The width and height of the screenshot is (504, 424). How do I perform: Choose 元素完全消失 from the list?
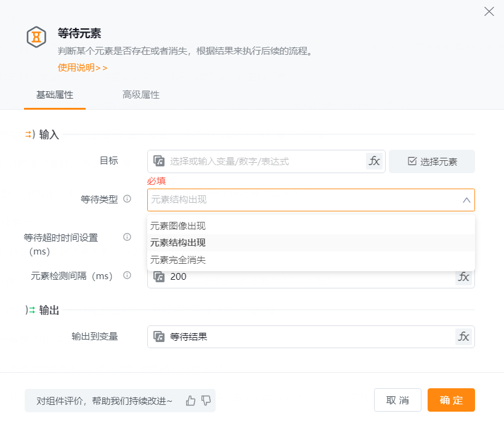(x=178, y=260)
